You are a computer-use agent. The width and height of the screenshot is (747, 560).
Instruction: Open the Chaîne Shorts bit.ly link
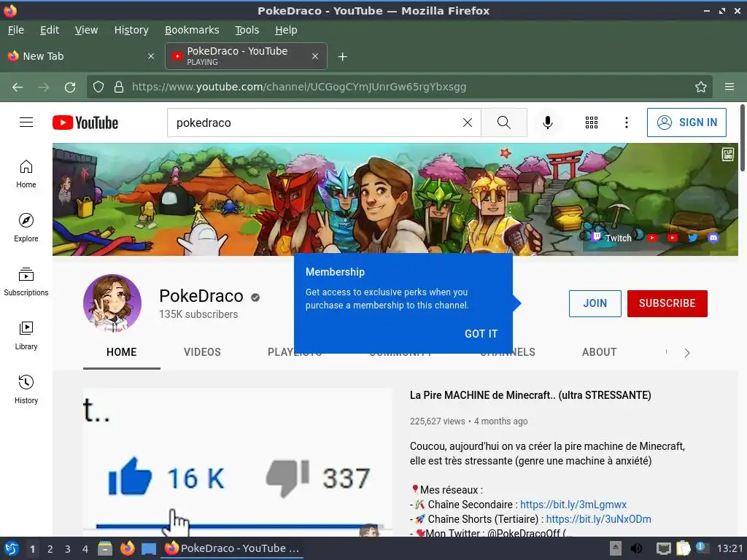point(598,519)
